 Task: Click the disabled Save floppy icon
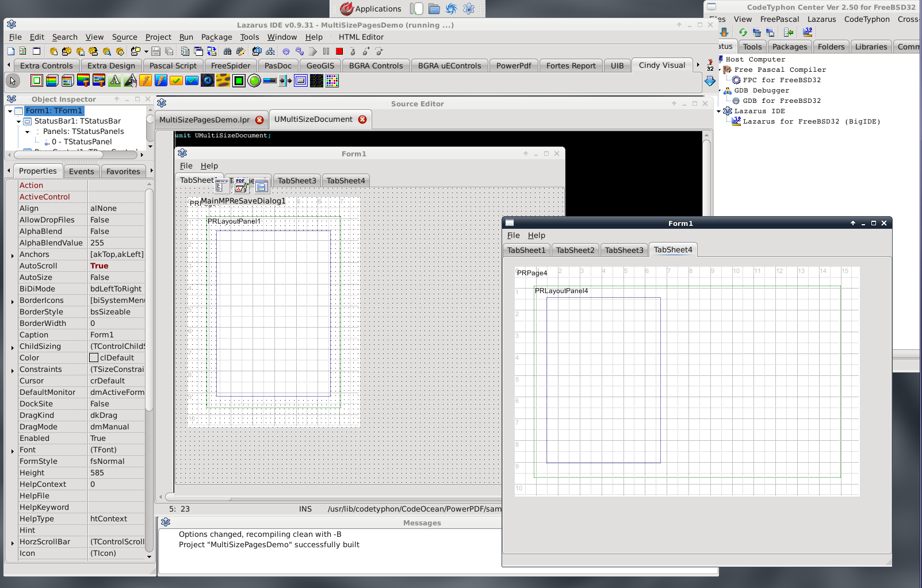click(156, 51)
